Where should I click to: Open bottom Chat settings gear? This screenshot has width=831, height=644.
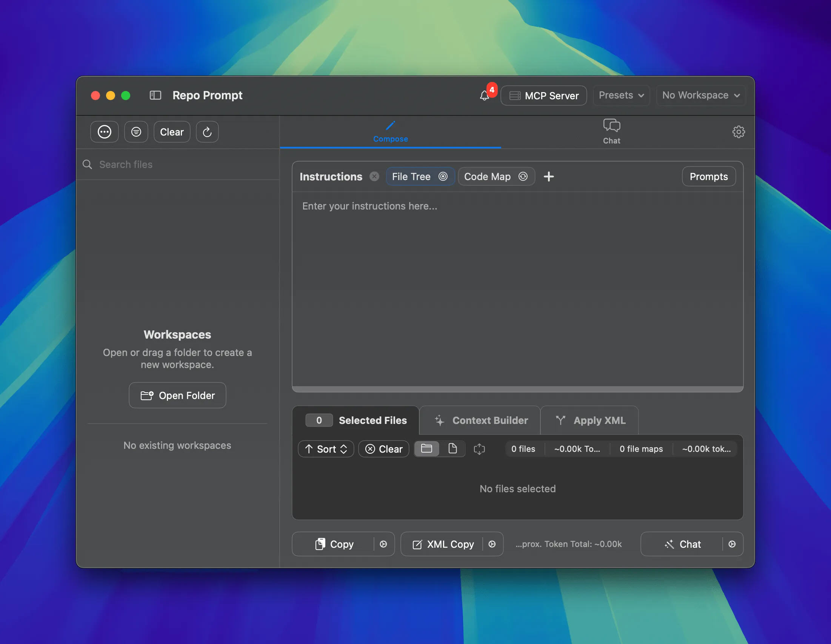tap(732, 544)
